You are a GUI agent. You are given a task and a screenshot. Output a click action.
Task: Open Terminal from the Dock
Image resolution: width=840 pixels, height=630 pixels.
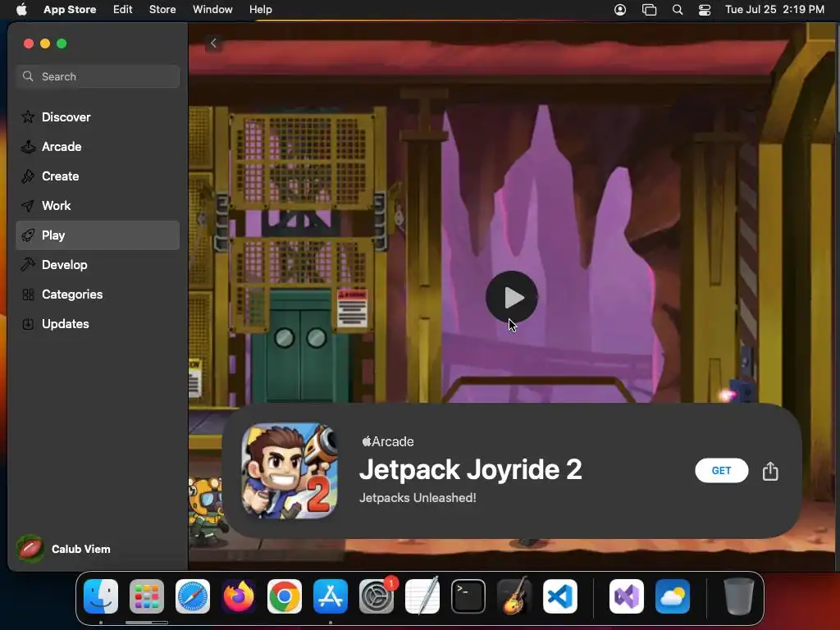[468, 596]
